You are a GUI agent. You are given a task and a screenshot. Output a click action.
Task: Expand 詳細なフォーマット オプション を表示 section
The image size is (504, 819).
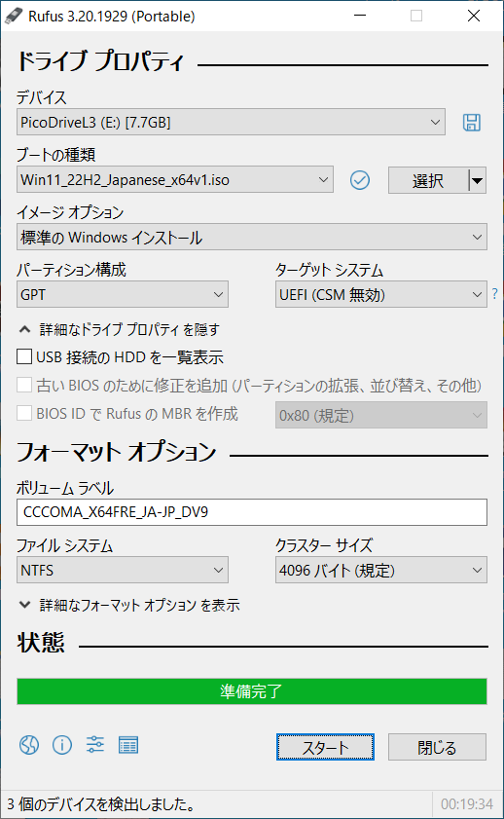(x=128, y=606)
